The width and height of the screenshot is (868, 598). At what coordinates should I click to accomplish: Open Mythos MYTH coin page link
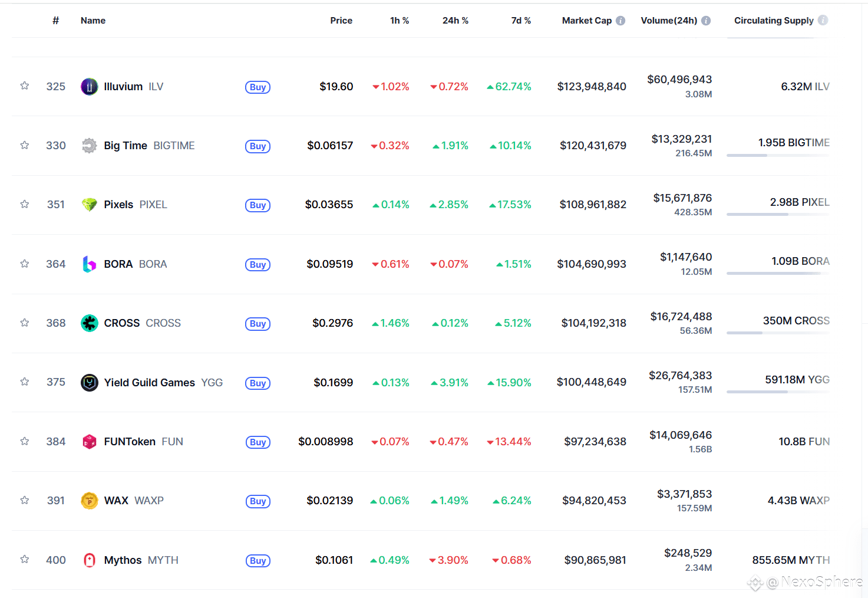click(130, 560)
